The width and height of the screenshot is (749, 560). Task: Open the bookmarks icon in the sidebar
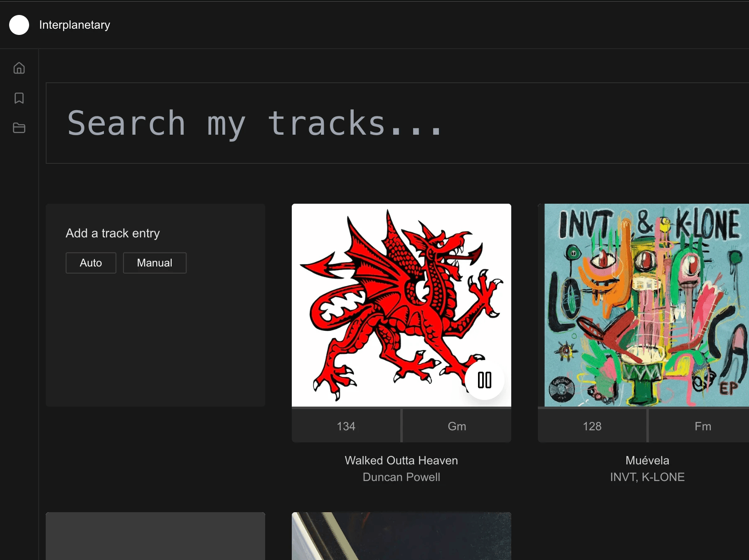coord(19,98)
